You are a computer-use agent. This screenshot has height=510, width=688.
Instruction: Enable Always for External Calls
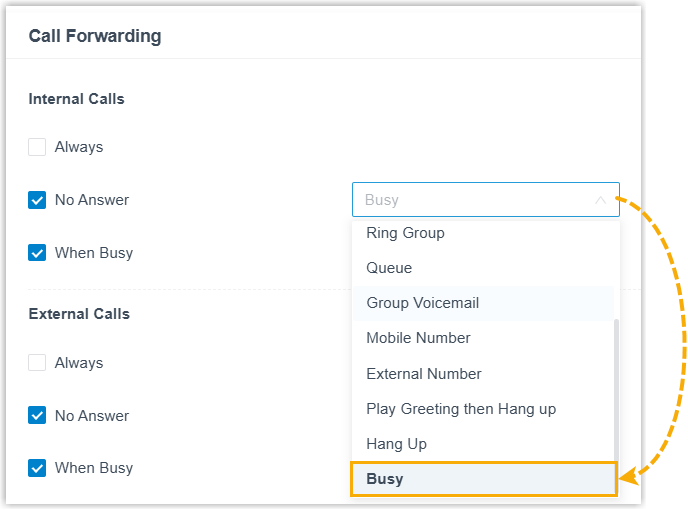click(38, 363)
